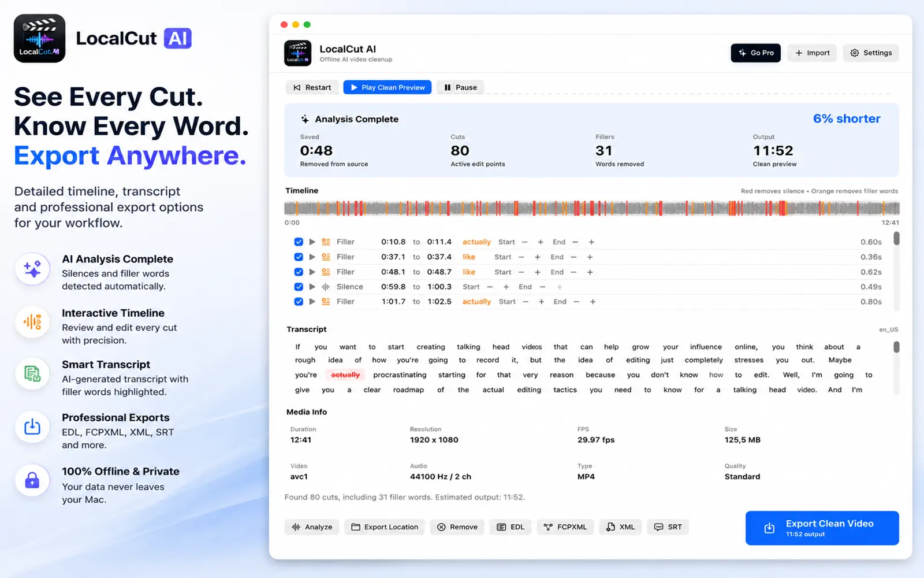Decrease End of the 0:37.1 cut
The image size is (924, 578).
pos(573,257)
